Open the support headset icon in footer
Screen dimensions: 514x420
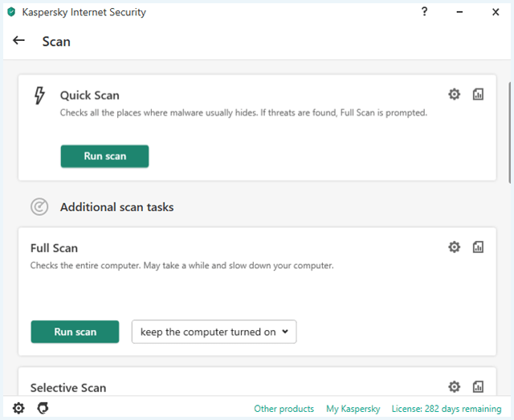tap(43, 408)
